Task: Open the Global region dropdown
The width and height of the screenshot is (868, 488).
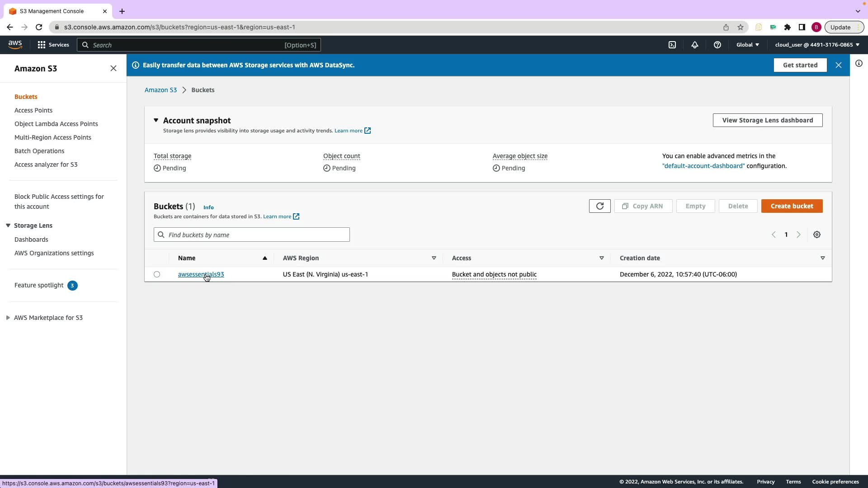Action: coord(748,45)
